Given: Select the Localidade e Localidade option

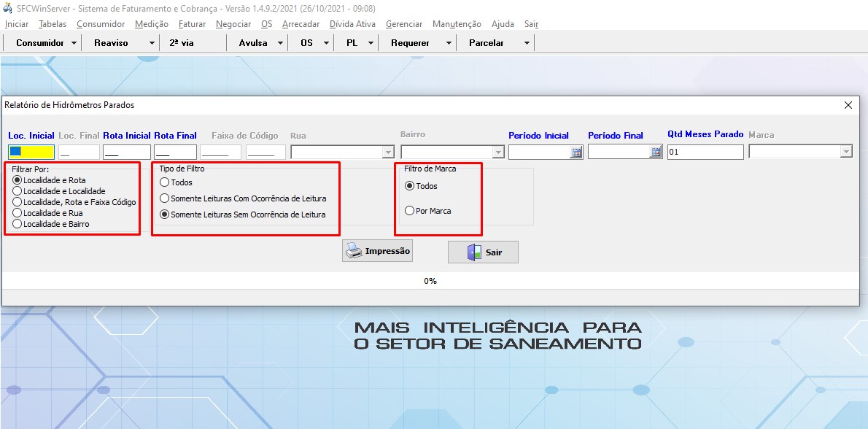Looking at the screenshot, I should pos(18,191).
